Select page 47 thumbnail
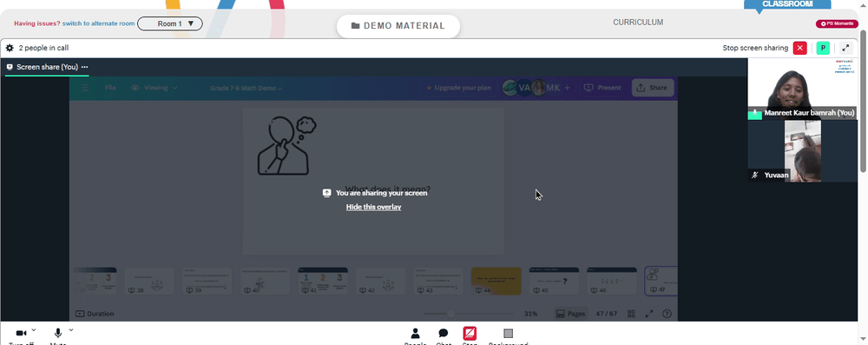868x345 pixels. coord(661,282)
